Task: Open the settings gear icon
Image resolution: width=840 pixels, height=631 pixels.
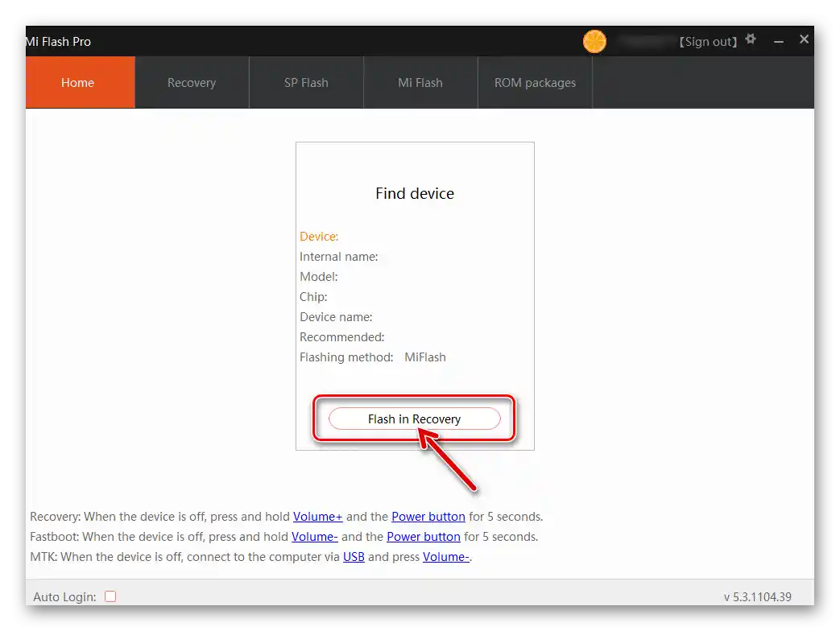Action: tap(751, 39)
